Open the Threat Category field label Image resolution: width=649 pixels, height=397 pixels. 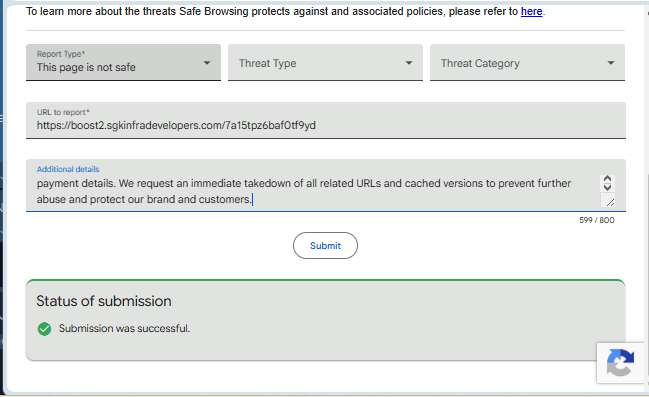coord(480,63)
